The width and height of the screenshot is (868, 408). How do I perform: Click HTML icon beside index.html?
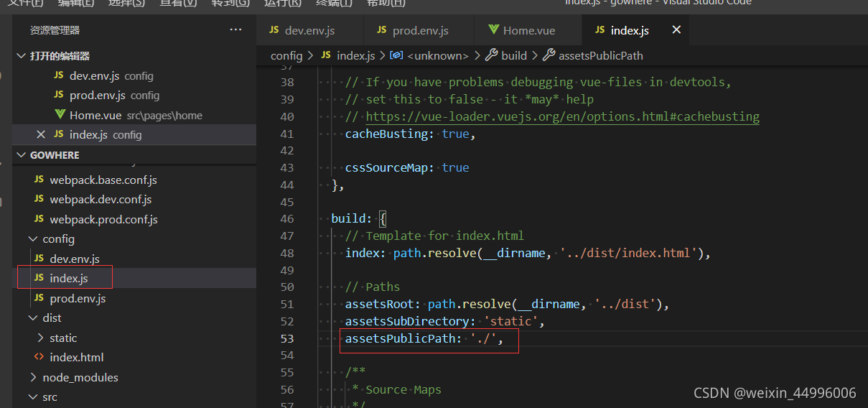tap(39, 357)
